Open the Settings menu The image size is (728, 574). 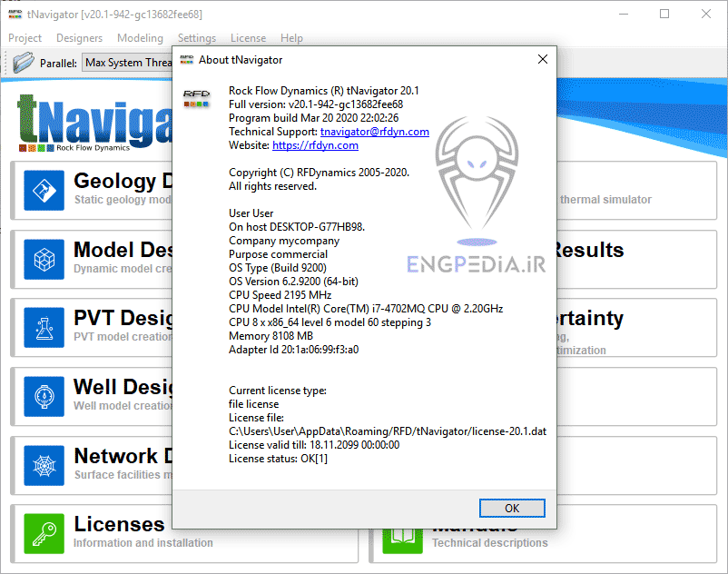click(197, 38)
